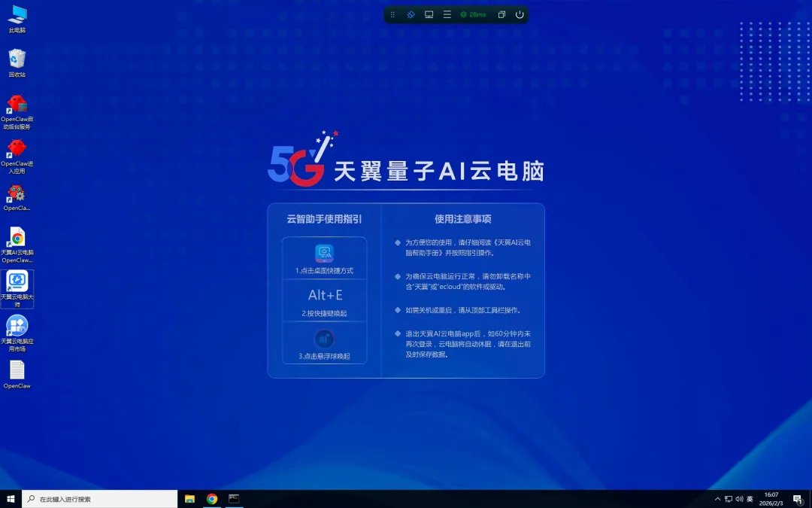Click the volume speaker tray icon
The height and width of the screenshot is (508, 812).
(x=740, y=499)
